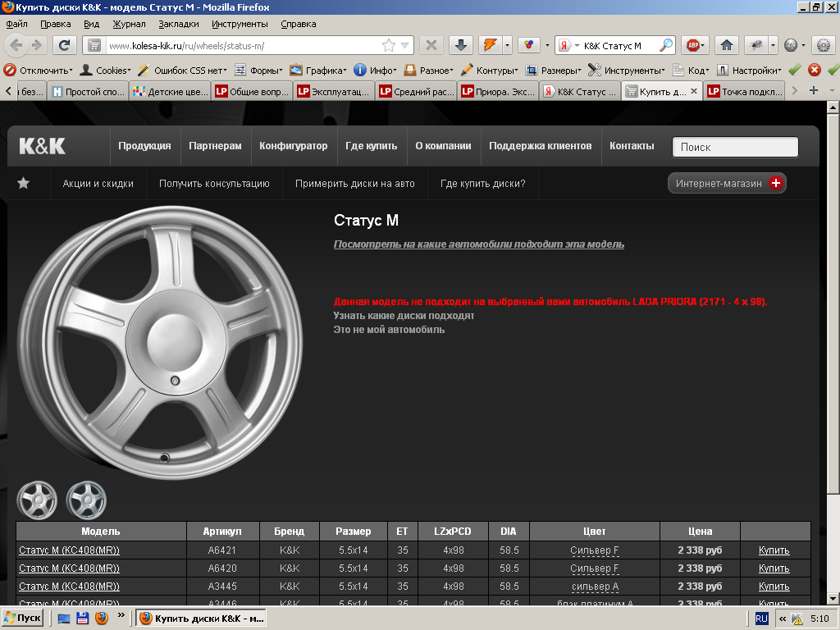840x630 pixels.
Task: Open the Файл menu
Action: click(16, 24)
